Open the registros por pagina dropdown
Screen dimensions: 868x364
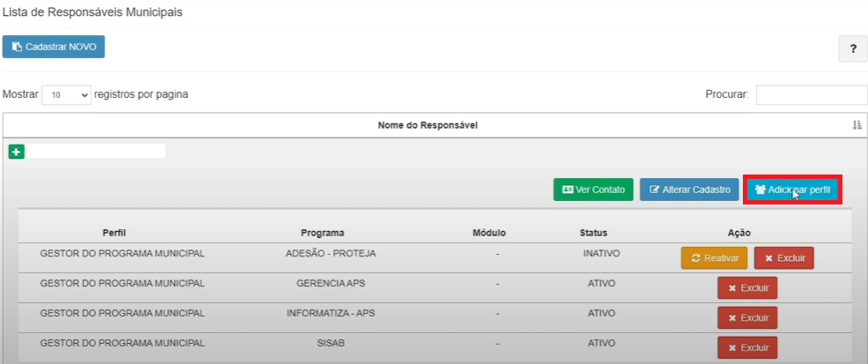67,94
